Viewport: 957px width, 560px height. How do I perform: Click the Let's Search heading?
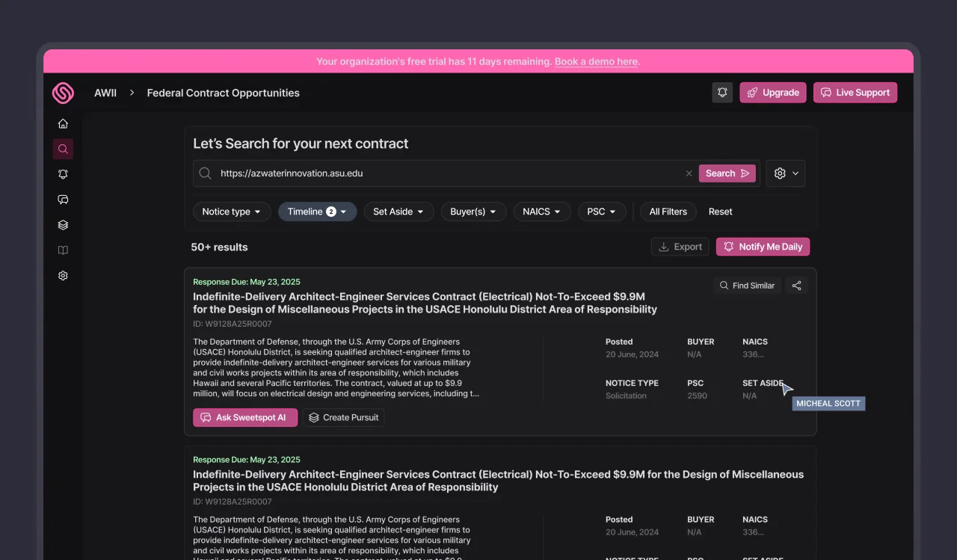(x=301, y=144)
